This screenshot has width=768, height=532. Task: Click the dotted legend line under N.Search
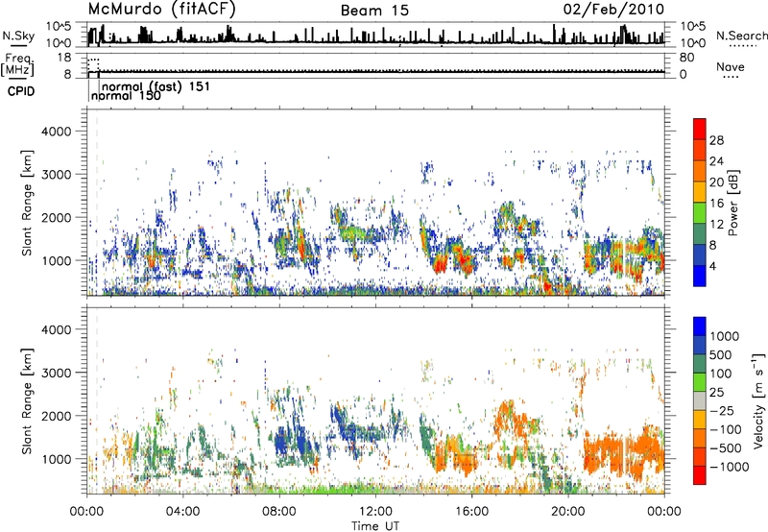tap(742, 46)
